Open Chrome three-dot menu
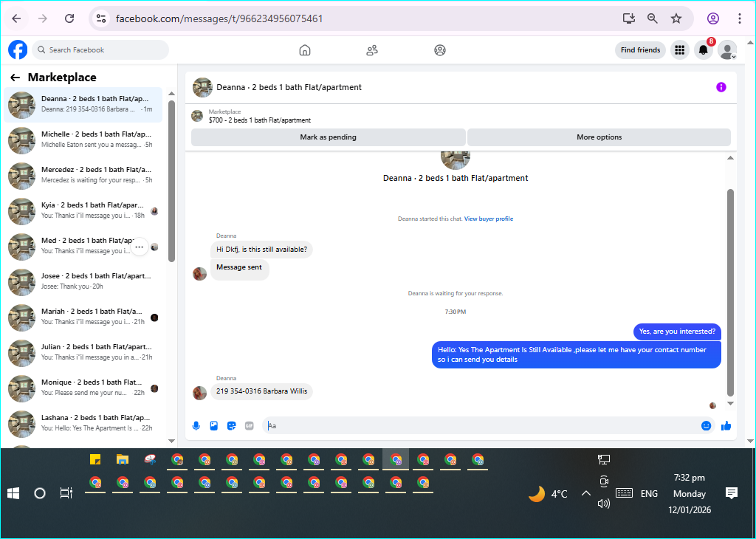The width and height of the screenshot is (756, 539). point(739,18)
